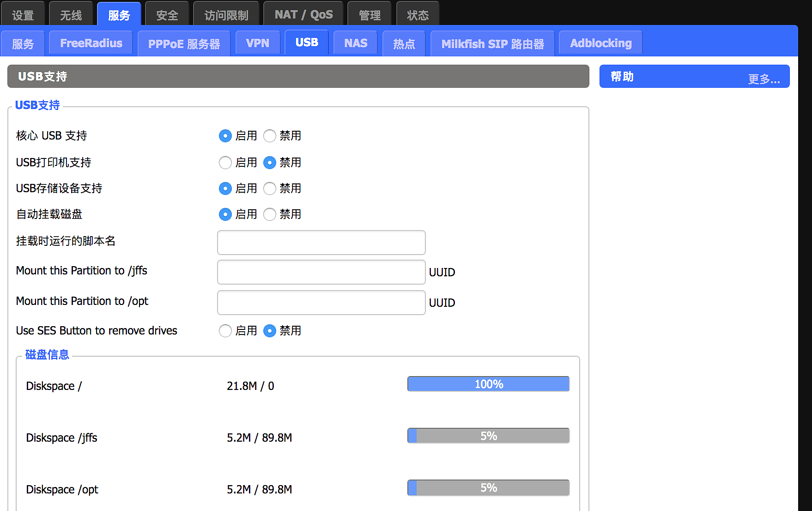
Task: Open the NAS sub-tab
Action: click(x=355, y=43)
